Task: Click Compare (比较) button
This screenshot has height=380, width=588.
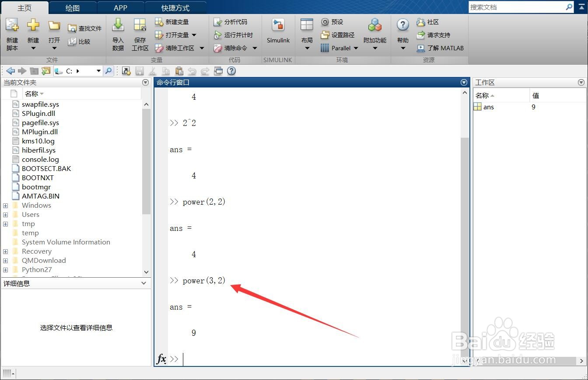Action: (x=79, y=42)
